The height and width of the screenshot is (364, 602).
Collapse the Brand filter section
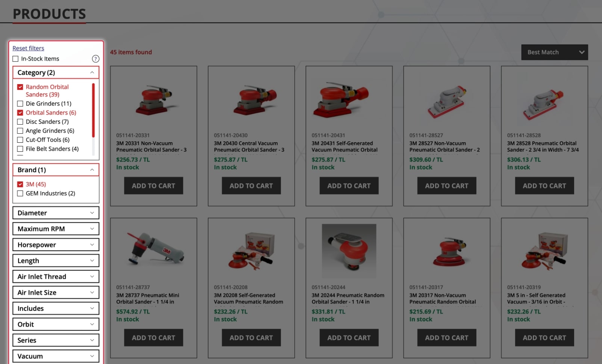(56, 170)
